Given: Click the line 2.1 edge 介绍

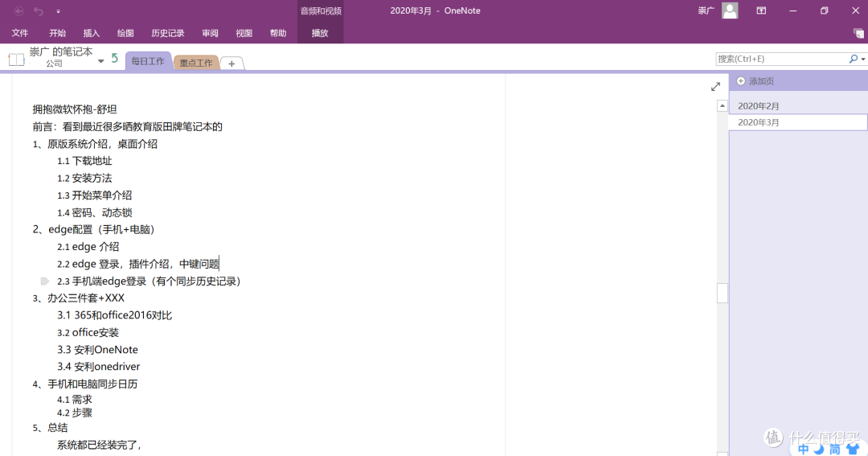Looking at the screenshot, I should click(x=88, y=247).
